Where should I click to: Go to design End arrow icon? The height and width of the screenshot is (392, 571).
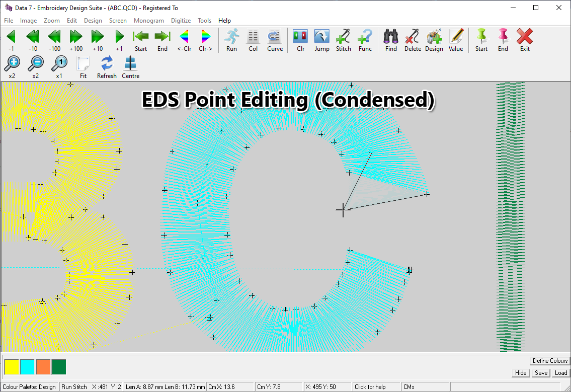point(162,40)
